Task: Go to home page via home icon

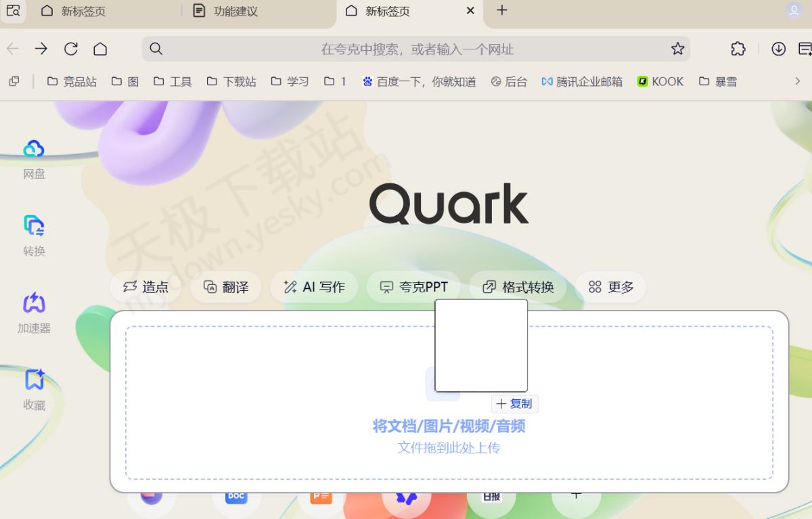Action: click(100, 49)
